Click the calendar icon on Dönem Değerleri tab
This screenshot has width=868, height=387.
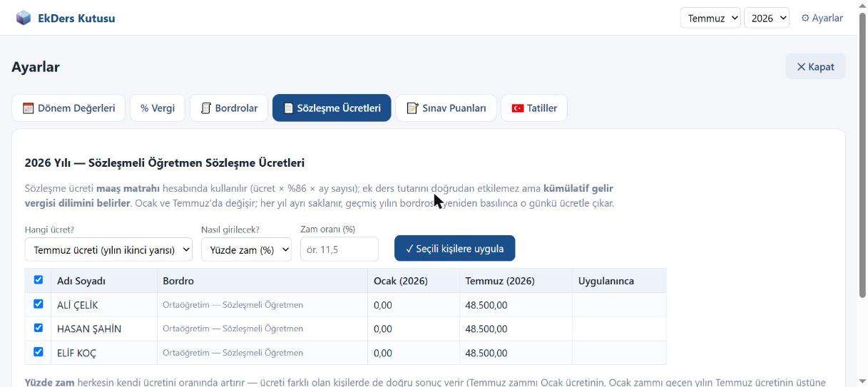29,108
